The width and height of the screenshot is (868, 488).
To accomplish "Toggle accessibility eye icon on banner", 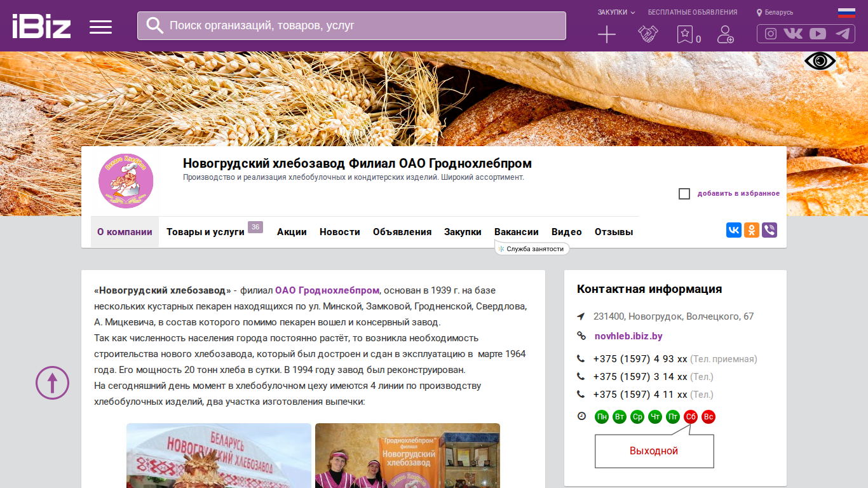I will pos(820,61).
